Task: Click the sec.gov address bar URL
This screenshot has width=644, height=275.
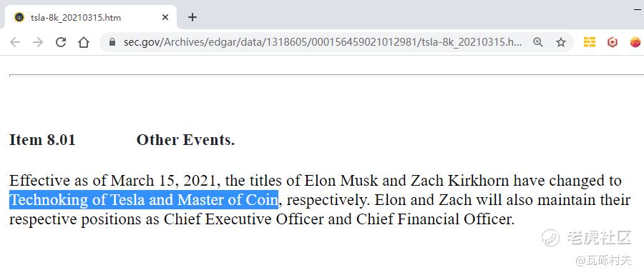Action: pos(323,42)
